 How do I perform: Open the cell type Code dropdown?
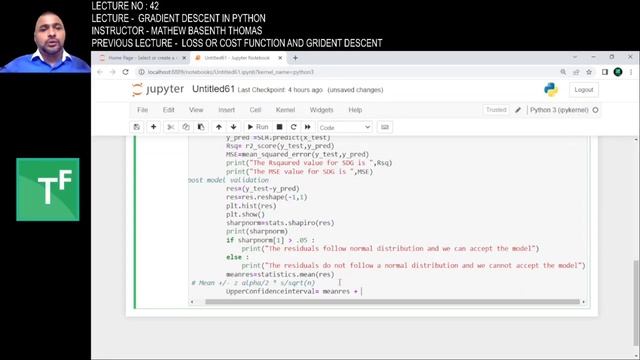(x=345, y=127)
